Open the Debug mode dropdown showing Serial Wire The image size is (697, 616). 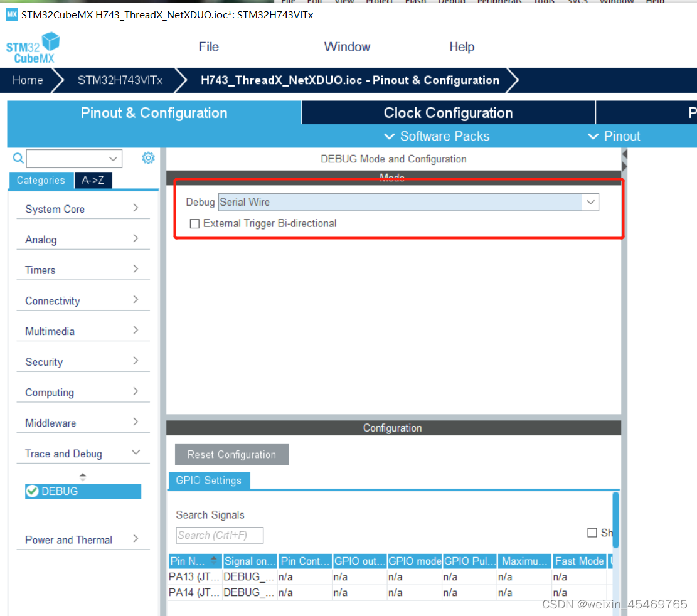(x=590, y=202)
